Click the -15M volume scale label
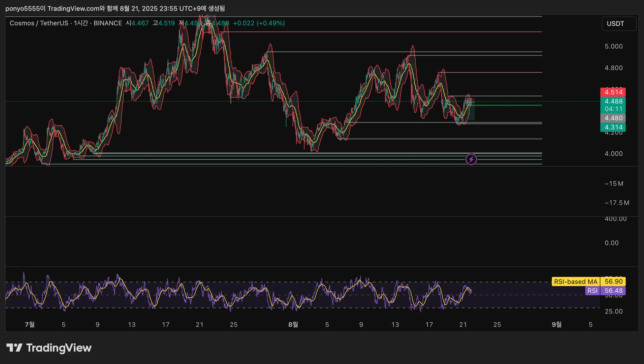This screenshot has height=364, width=644. [614, 184]
